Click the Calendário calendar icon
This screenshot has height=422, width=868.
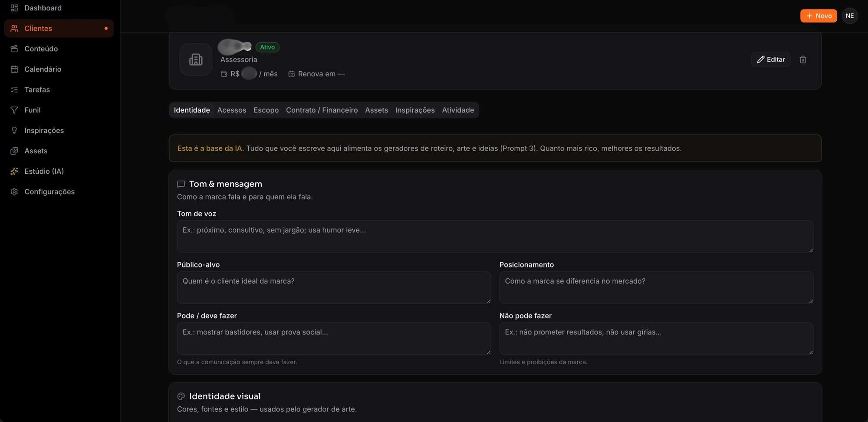tap(14, 69)
